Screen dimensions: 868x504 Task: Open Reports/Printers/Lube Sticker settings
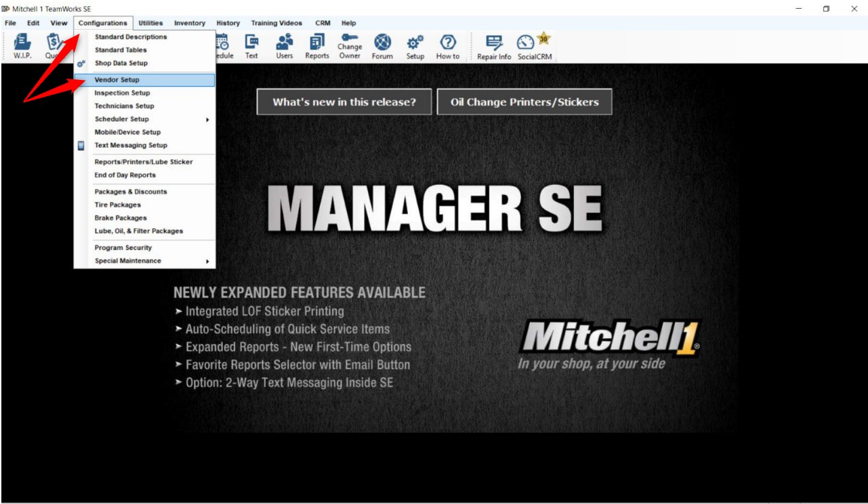click(144, 162)
